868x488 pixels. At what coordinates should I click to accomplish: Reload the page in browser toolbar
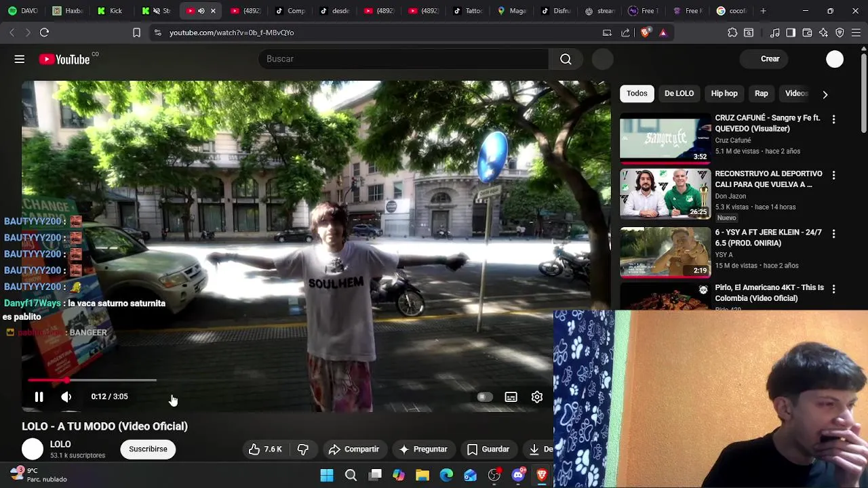click(x=44, y=33)
